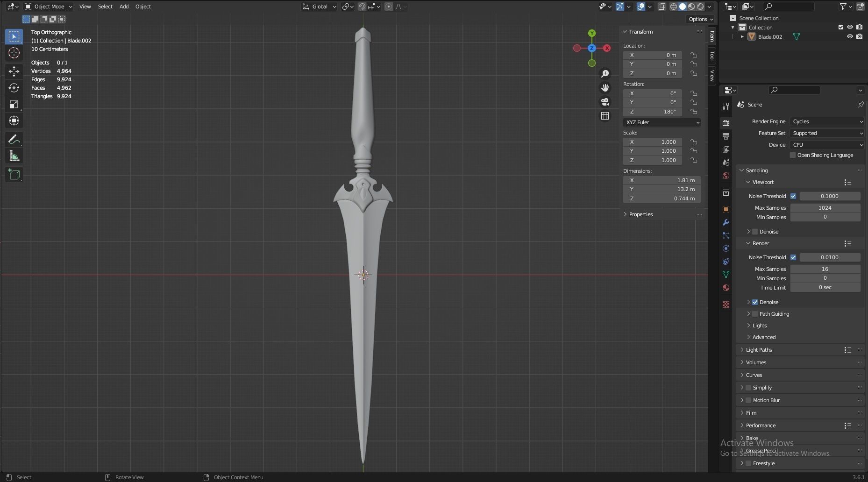The image size is (868, 482).
Task: Click the Options button
Action: [x=699, y=19]
